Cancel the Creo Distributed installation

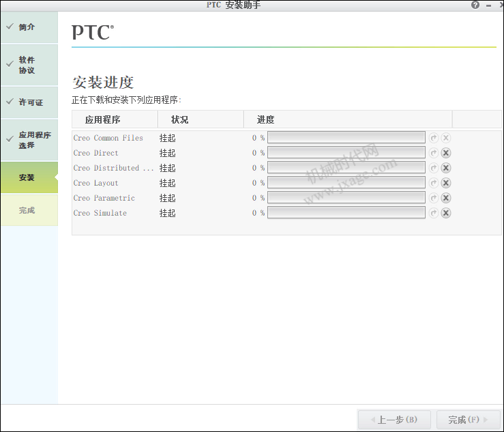click(x=446, y=168)
